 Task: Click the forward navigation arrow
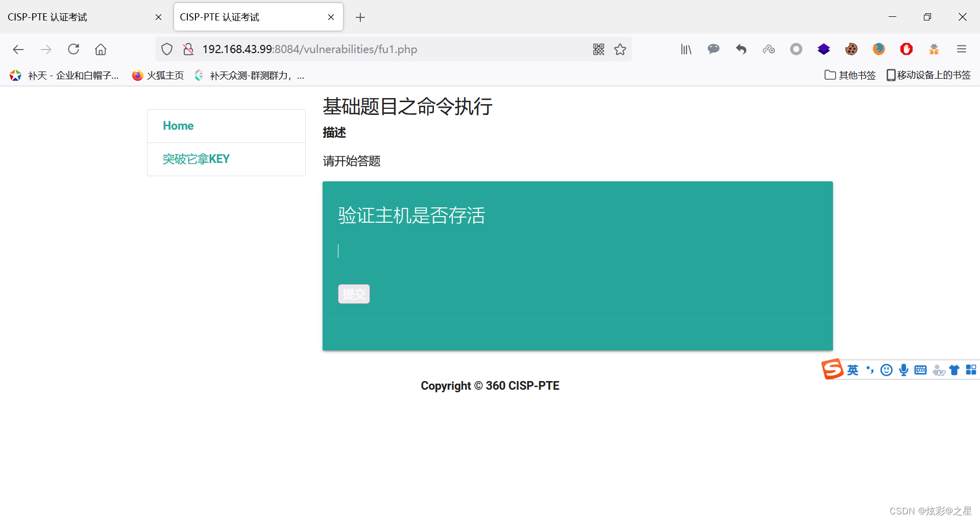click(46, 49)
